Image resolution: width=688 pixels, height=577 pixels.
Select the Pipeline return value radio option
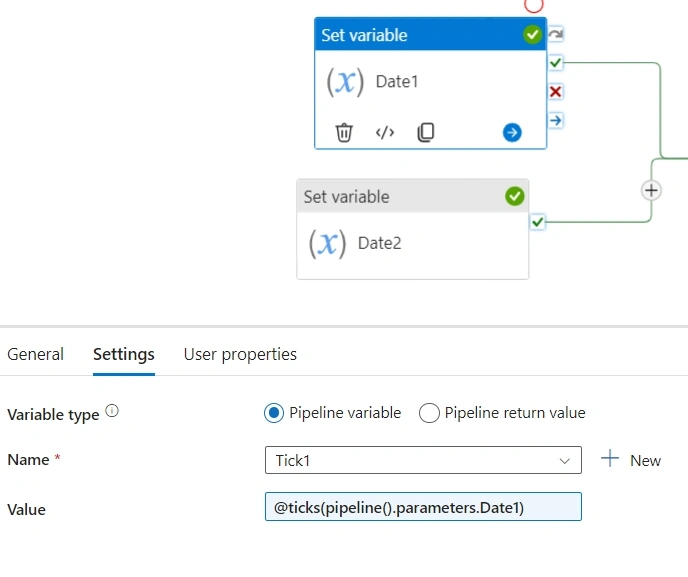[429, 413]
